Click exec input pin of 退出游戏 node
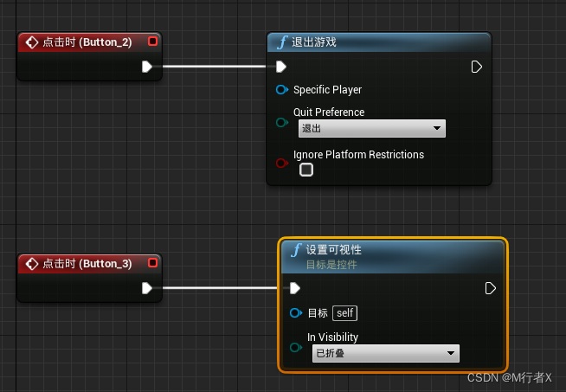Screen dimensions: 566x392 pos(281,67)
